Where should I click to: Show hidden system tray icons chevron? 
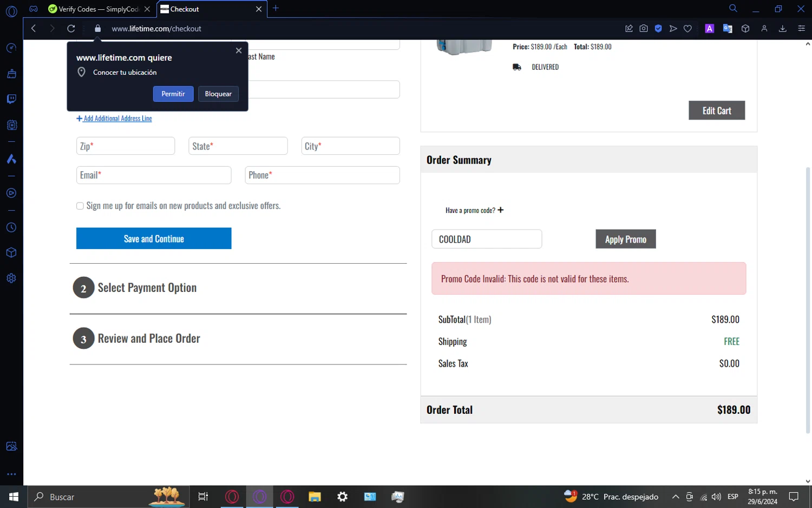click(x=676, y=497)
